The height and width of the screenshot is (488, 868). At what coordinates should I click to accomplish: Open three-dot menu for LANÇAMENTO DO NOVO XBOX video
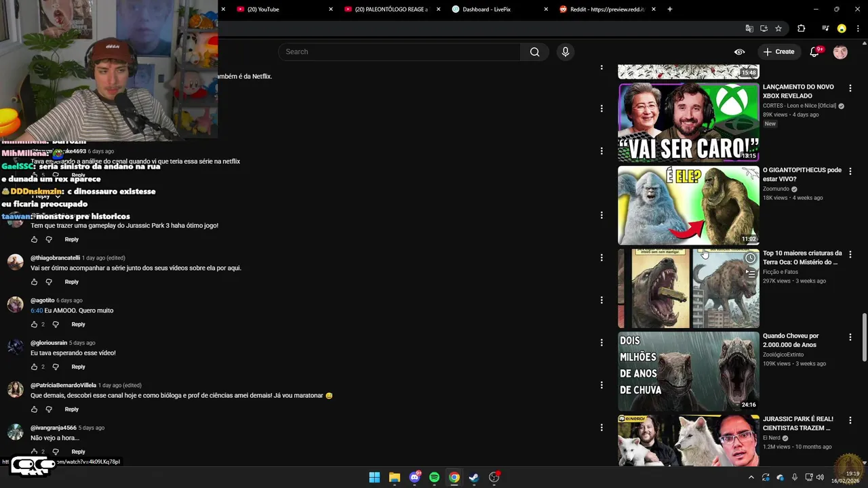pyautogui.click(x=850, y=87)
